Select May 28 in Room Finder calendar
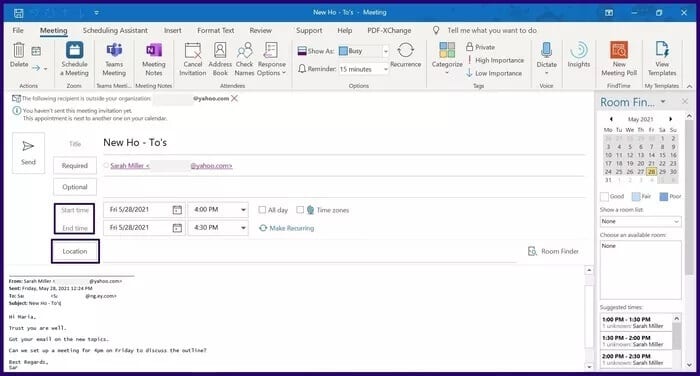This screenshot has height=376, width=700. click(x=651, y=172)
